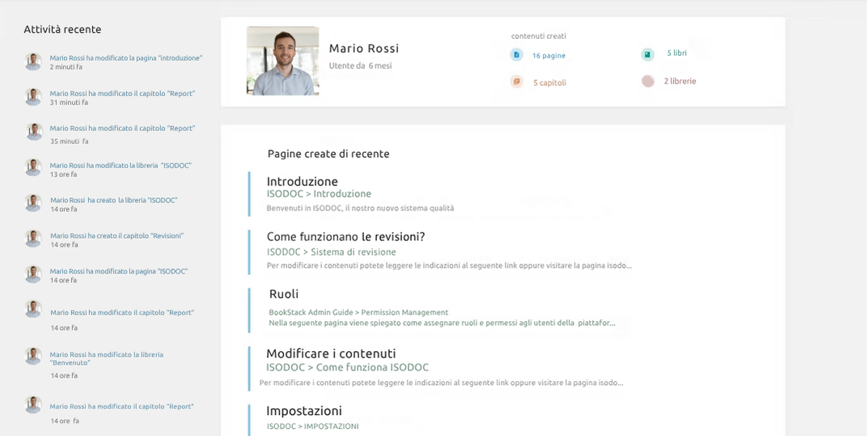
Task: Open the "Ruoli" page entry
Action: click(x=284, y=294)
